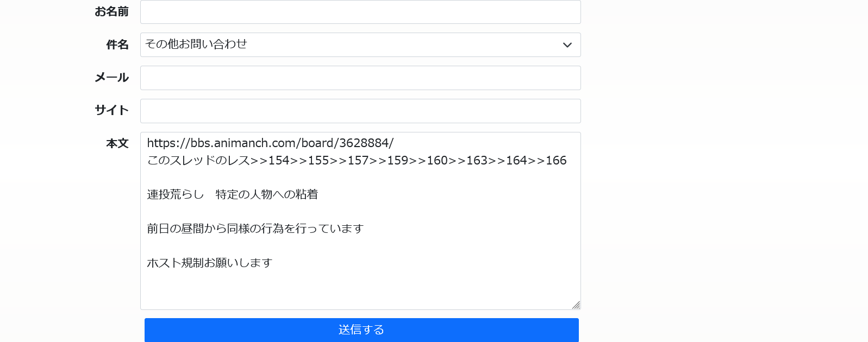Open the 件名 dropdown showing その他お問い合わせ
This screenshot has width=868, height=342.
[360, 45]
